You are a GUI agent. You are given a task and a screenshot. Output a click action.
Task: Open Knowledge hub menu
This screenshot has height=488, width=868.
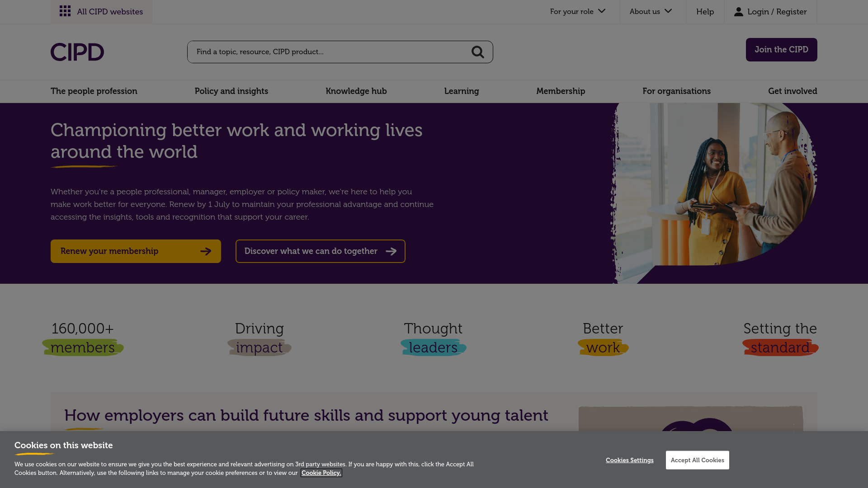click(356, 91)
